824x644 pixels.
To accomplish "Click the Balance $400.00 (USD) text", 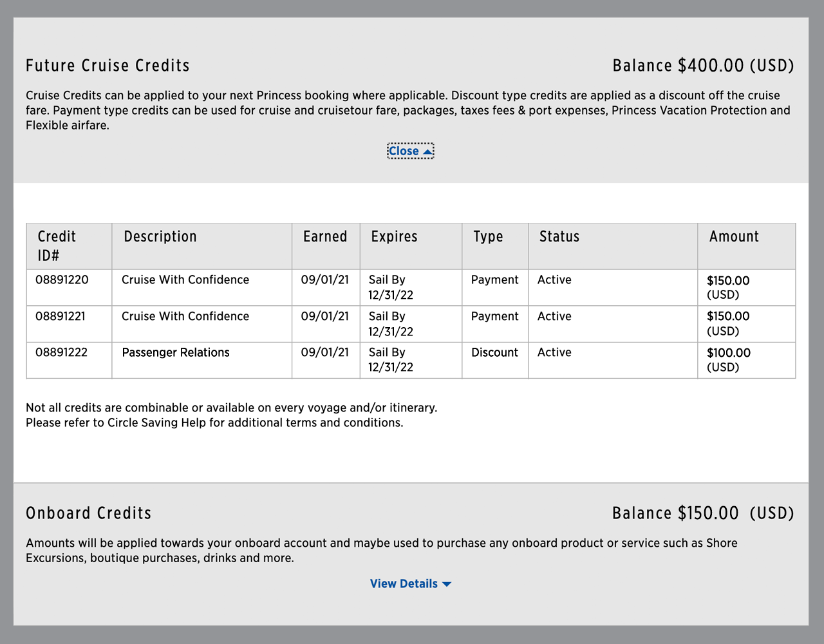I will tap(703, 66).
